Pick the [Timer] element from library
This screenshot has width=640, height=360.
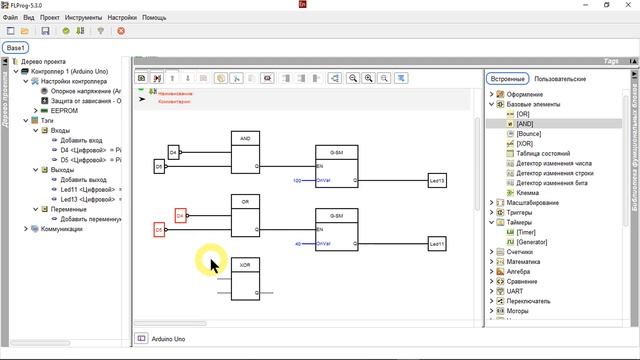526,232
